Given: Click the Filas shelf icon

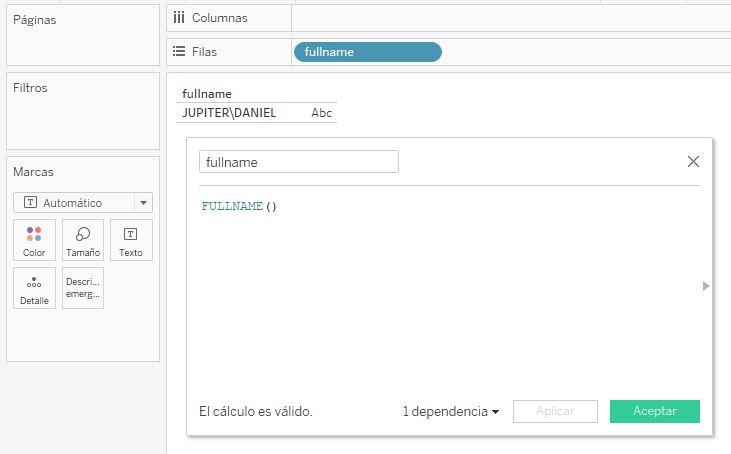Looking at the screenshot, I should point(179,52).
